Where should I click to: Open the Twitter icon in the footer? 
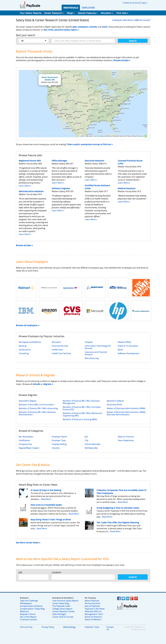click(123, 598)
